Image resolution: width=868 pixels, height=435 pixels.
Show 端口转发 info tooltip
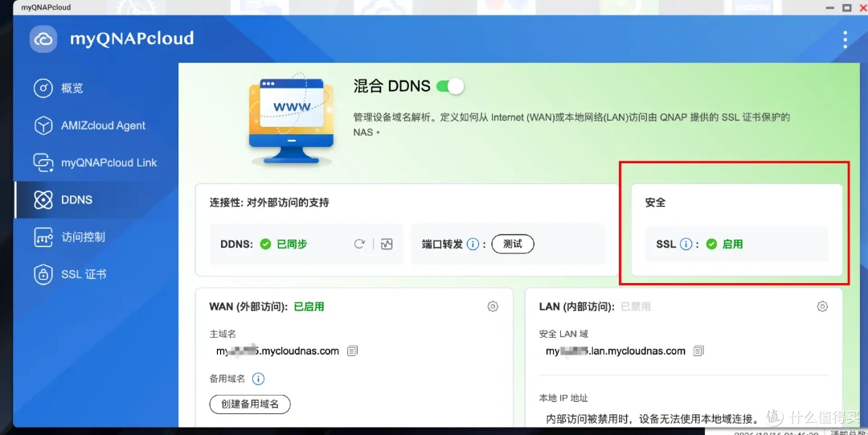pos(473,244)
